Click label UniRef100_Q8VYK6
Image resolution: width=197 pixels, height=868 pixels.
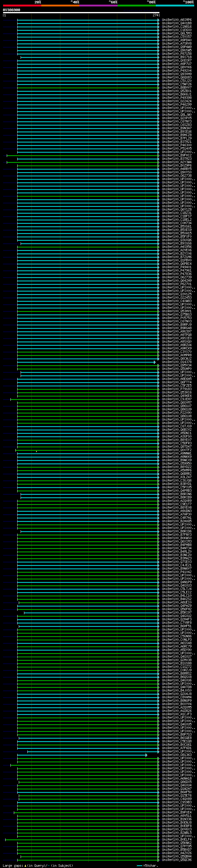[x=177, y=67]
